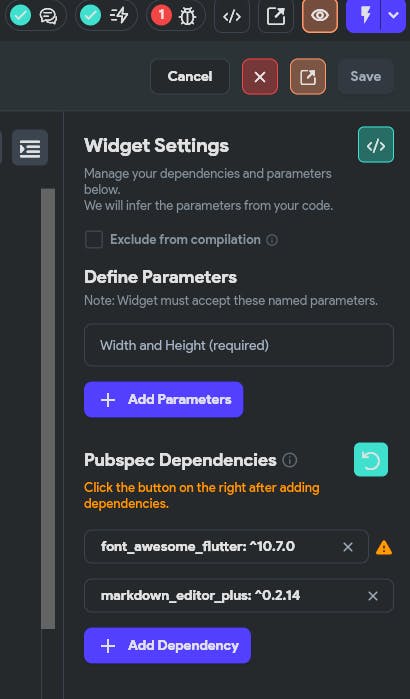Click the purple lightning test mode button
The image size is (410, 699).
click(x=364, y=16)
